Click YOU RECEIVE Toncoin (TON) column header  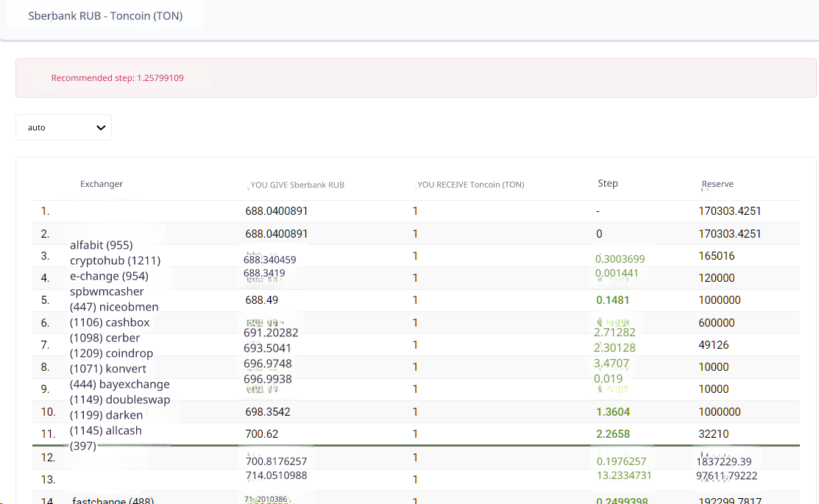470,185
